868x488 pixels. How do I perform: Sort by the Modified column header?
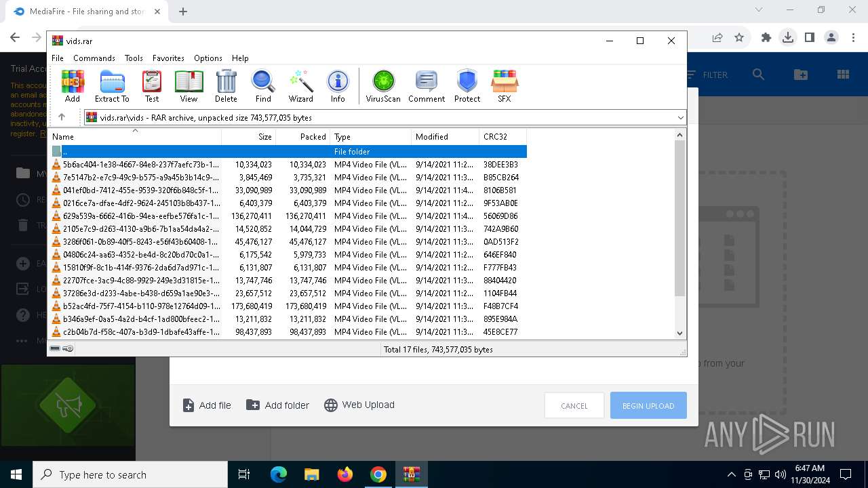tap(446, 136)
